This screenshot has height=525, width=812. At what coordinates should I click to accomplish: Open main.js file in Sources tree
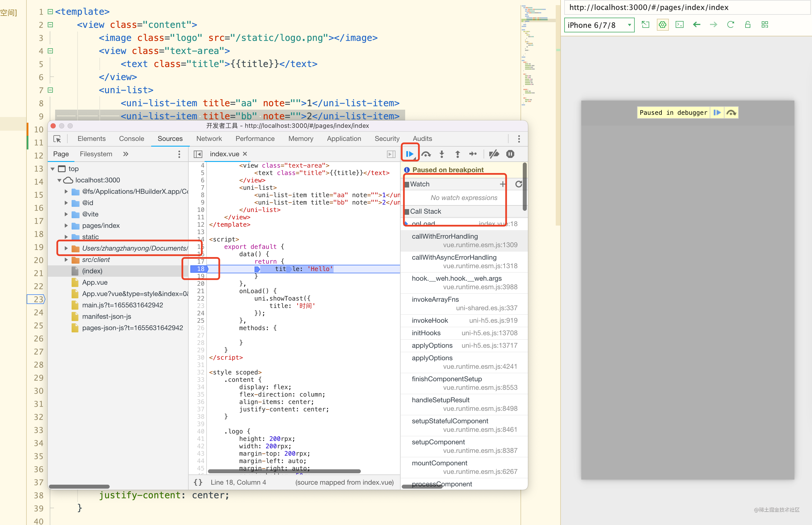click(x=122, y=305)
